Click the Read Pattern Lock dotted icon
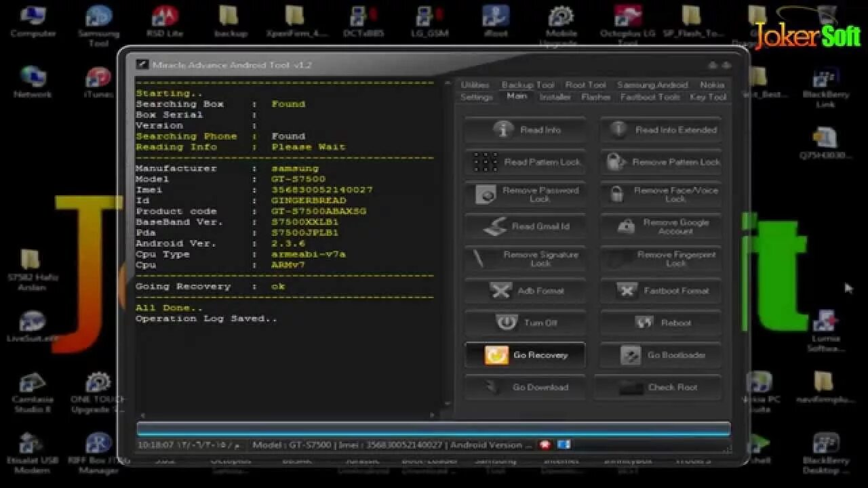Screen dimensions: 868x488 (x=485, y=162)
